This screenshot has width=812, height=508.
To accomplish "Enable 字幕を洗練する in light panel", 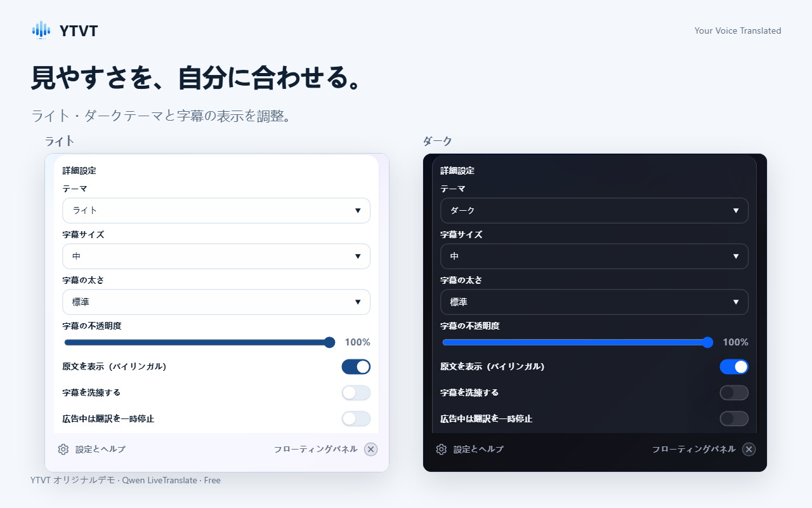I will tap(356, 392).
